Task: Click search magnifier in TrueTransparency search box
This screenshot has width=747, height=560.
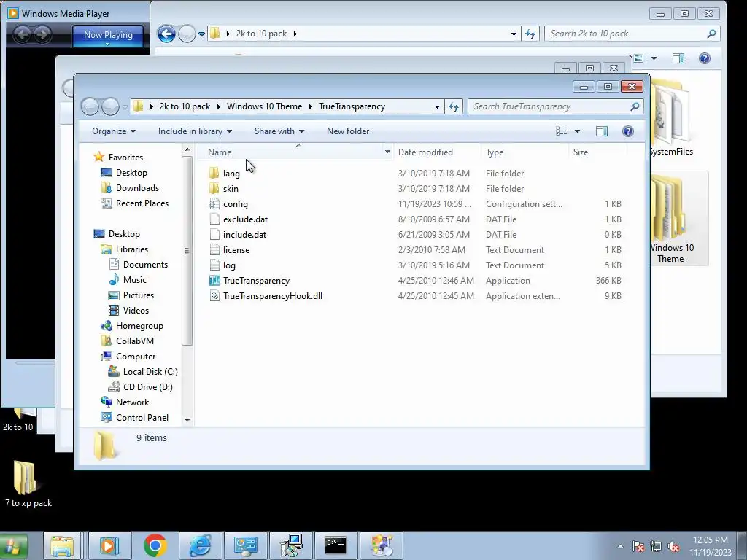Action: tap(635, 106)
